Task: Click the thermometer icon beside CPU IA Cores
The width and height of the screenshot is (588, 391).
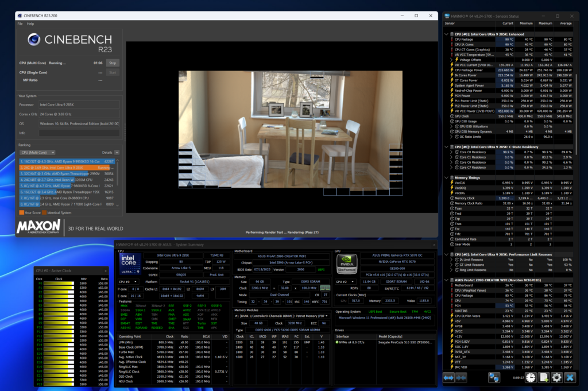Action: click(x=452, y=45)
